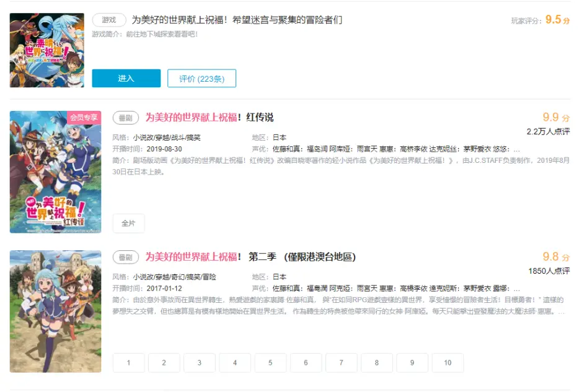
Task: Click style text 小说改/穿越/奇幻/搞笑/冒险
Action: click(175, 277)
